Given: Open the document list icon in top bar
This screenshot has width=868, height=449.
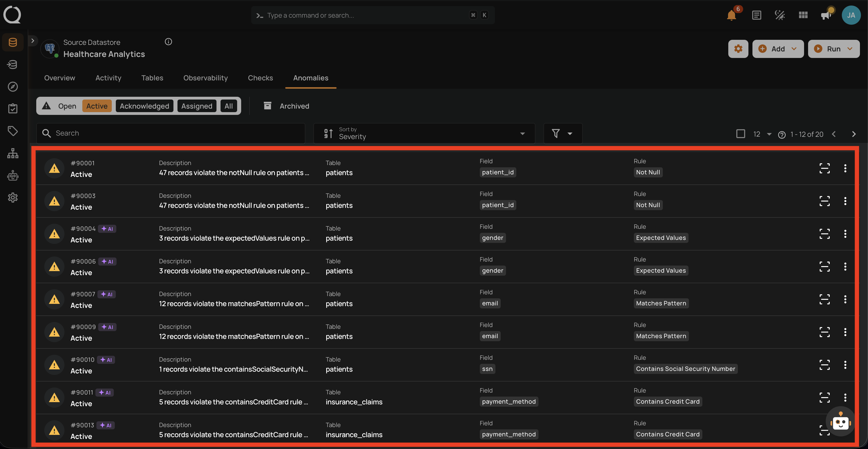Looking at the screenshot, I should tap(756, 15).
